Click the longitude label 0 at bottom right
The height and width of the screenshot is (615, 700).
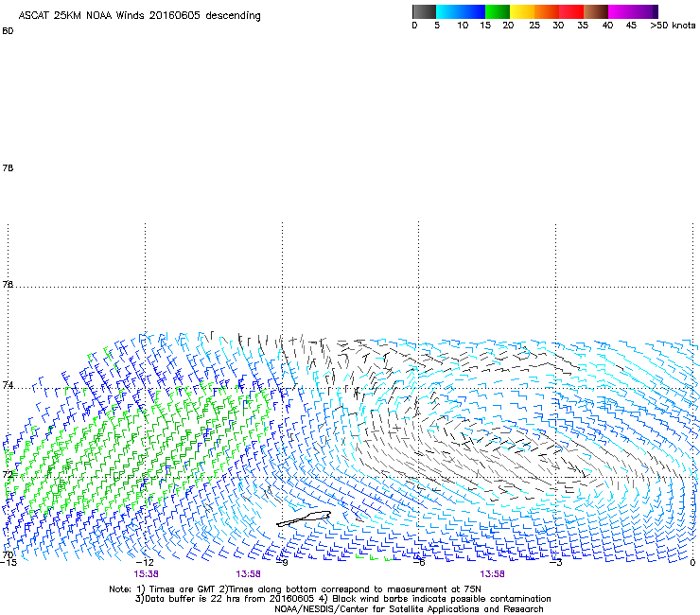tap(692, 562)
